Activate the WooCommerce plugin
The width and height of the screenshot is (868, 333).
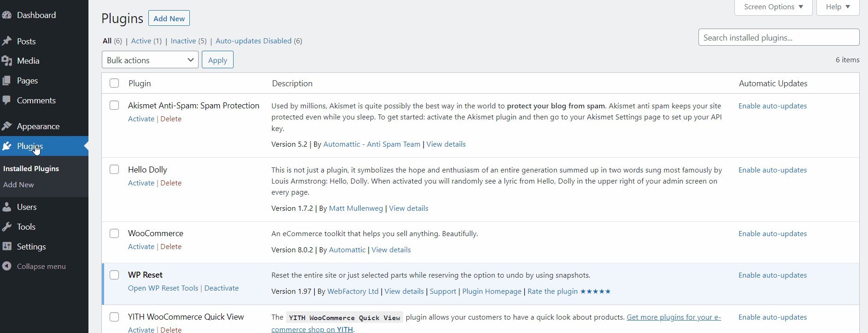point(141,247)
